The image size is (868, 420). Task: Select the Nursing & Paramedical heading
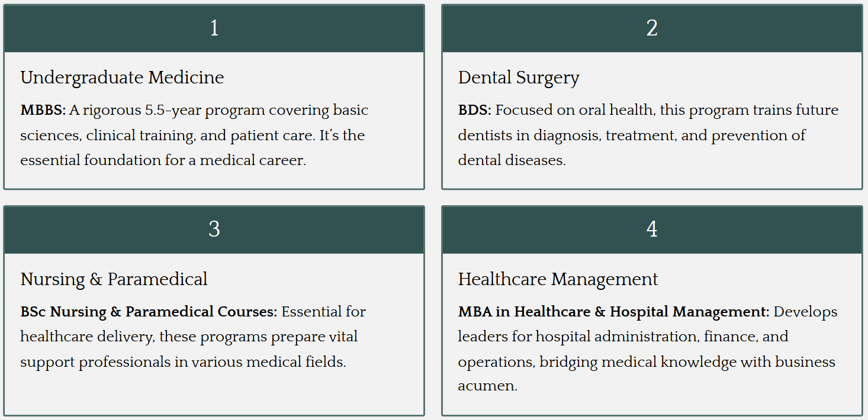click(x=114, y=279)
